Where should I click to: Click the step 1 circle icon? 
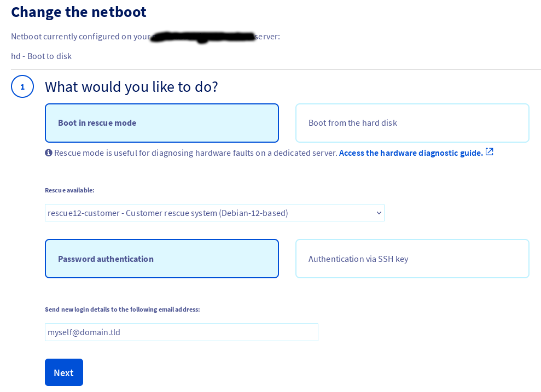click(22, 86)
